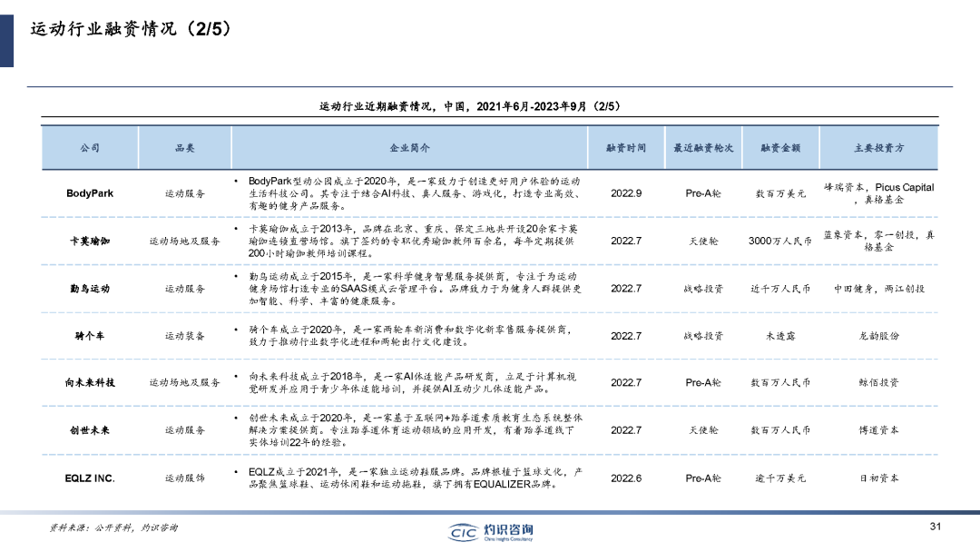Click the 企业简介 column header
The image size is (980, 552).
click(409, 148)
